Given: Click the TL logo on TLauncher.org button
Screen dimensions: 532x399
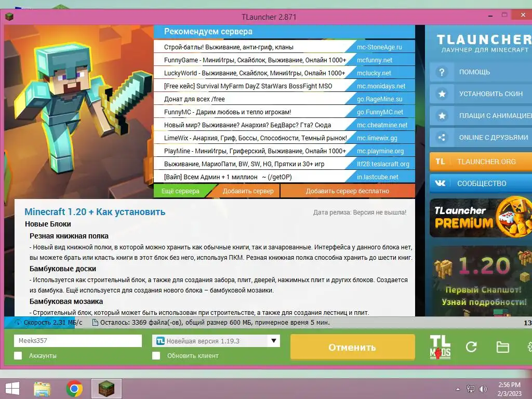Looking at the screenshot, I should 441,162.
